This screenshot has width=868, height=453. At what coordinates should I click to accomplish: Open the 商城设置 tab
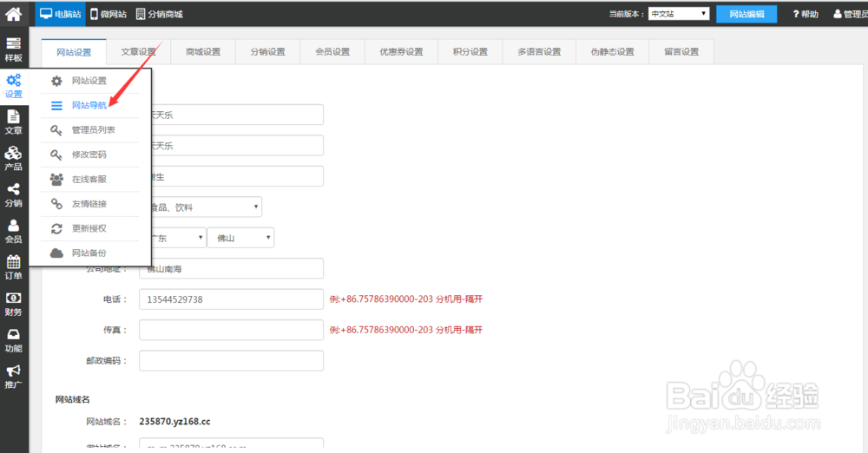coord(203,51)
